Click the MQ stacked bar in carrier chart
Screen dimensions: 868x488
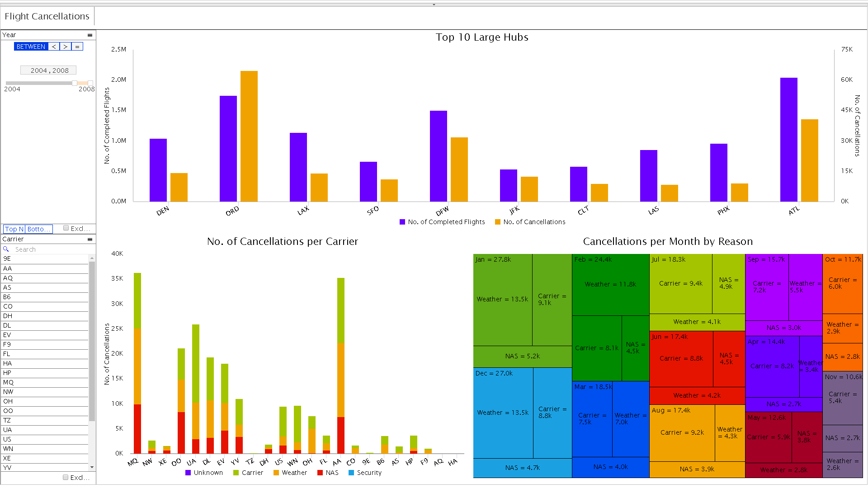(137, 363)
